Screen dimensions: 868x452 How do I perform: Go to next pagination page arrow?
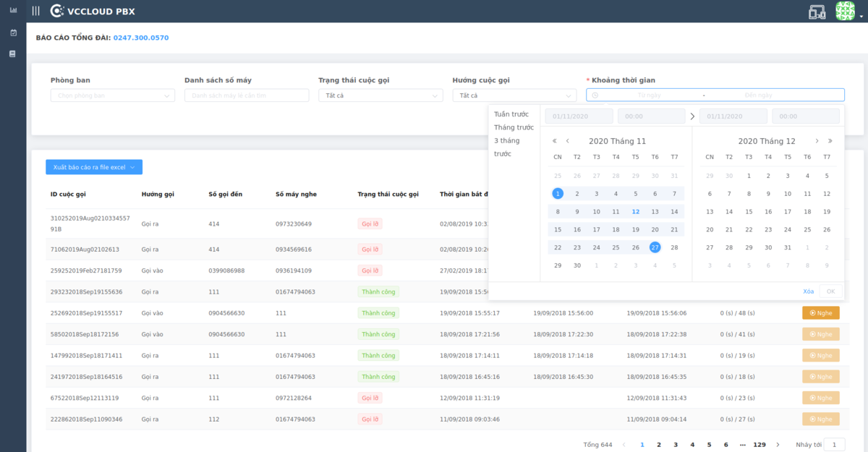coord(778,445)
